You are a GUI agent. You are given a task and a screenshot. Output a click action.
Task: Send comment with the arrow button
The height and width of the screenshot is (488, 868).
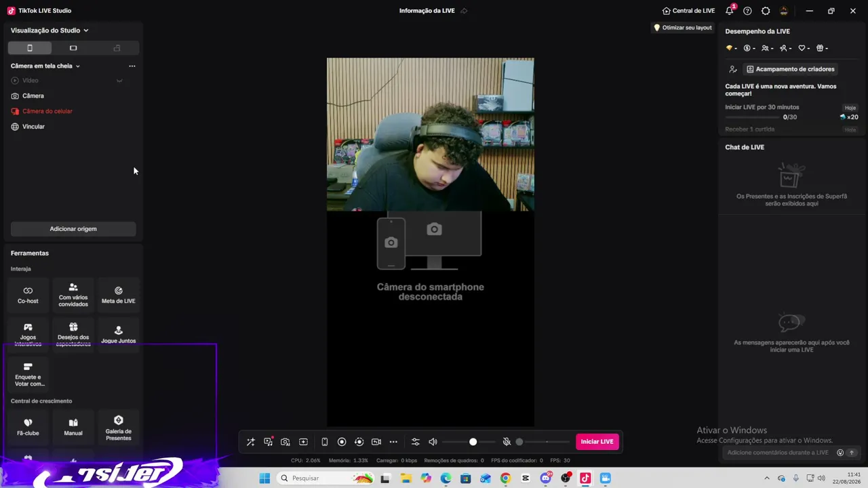point(852,453)
